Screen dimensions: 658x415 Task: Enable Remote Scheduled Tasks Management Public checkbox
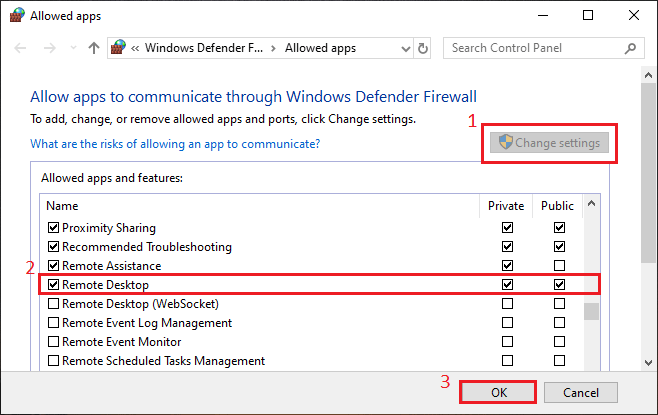click(559, 360)
